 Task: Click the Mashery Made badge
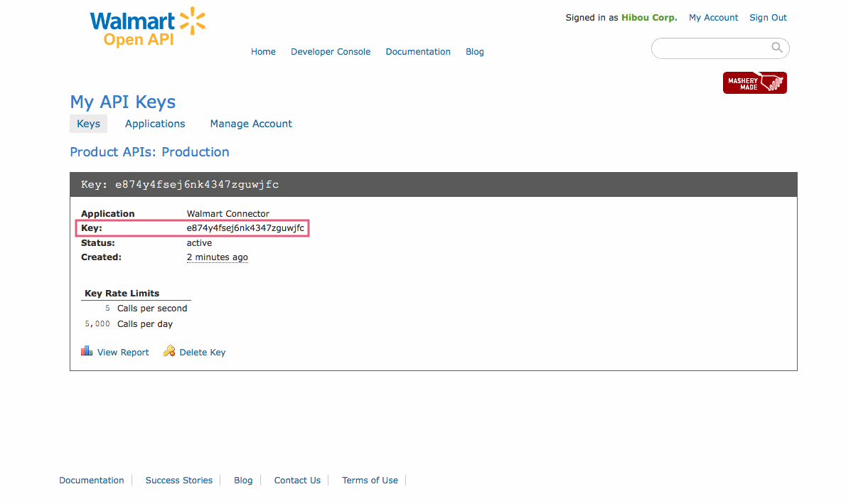point(755,82)
